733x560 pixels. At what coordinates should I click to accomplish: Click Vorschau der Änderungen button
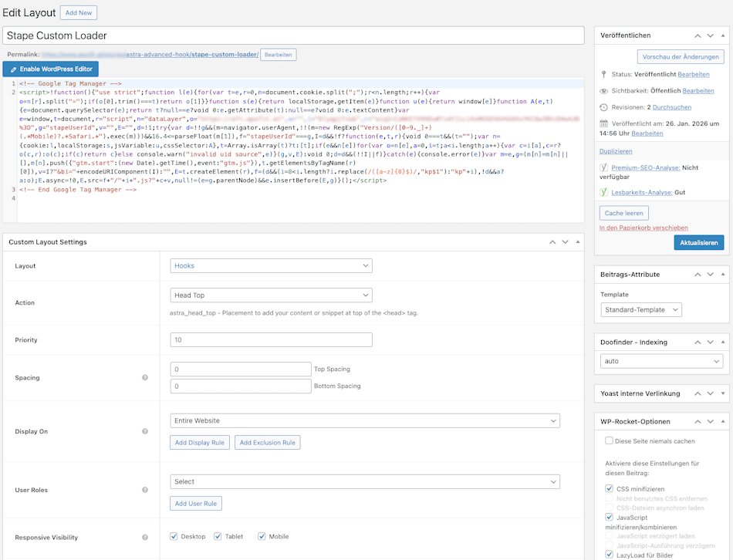[x=681, y=57]
